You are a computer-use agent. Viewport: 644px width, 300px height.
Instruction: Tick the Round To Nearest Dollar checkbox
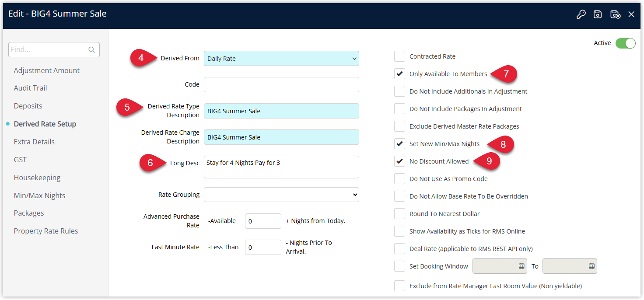point(399,214)
